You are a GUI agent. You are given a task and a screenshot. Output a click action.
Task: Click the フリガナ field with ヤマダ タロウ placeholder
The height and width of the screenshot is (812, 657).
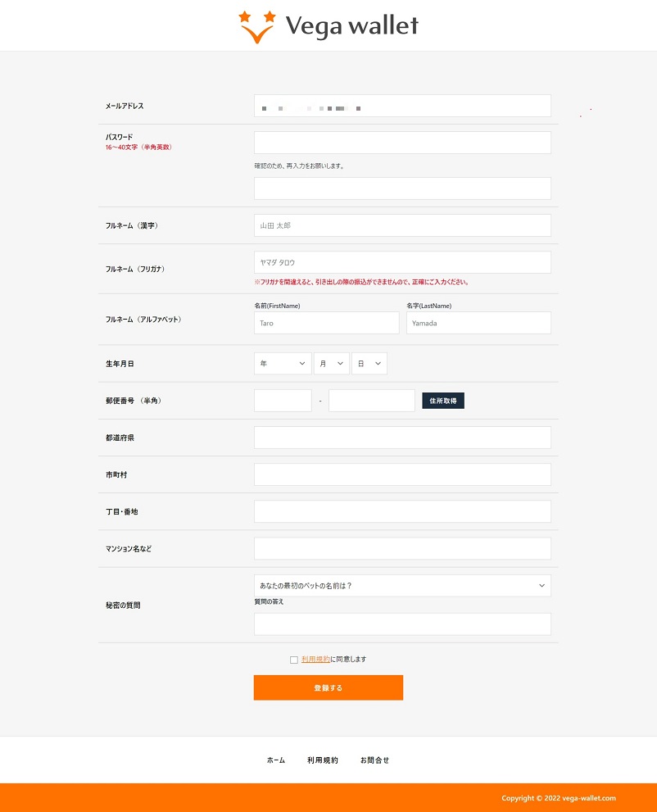pyautogui.click(x=402, y=262)
